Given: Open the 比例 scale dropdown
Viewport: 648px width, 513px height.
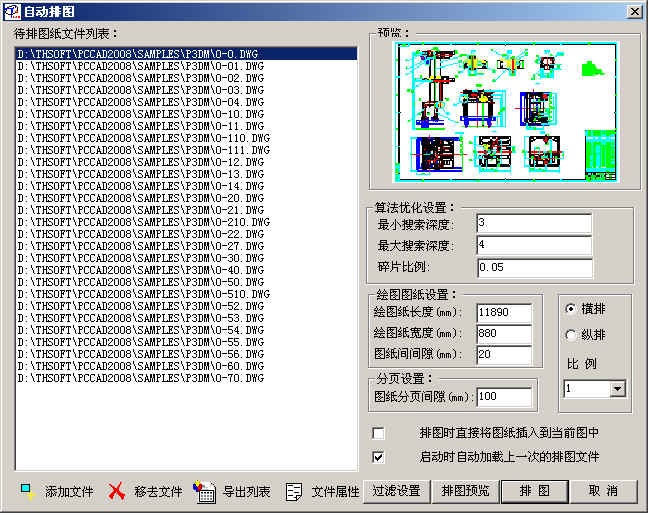Looking at the screenshot, I should click(616, 389).
